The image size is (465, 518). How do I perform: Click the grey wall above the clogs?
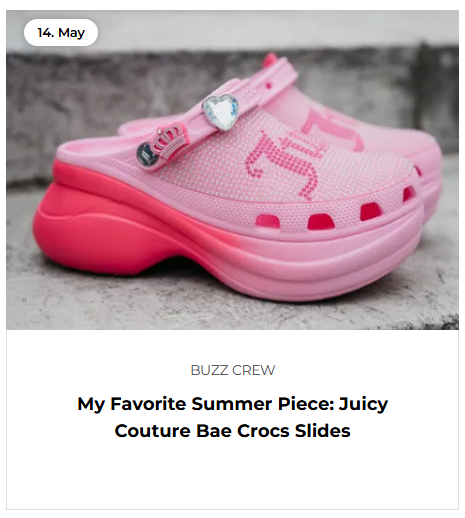(x=233, y=28)
